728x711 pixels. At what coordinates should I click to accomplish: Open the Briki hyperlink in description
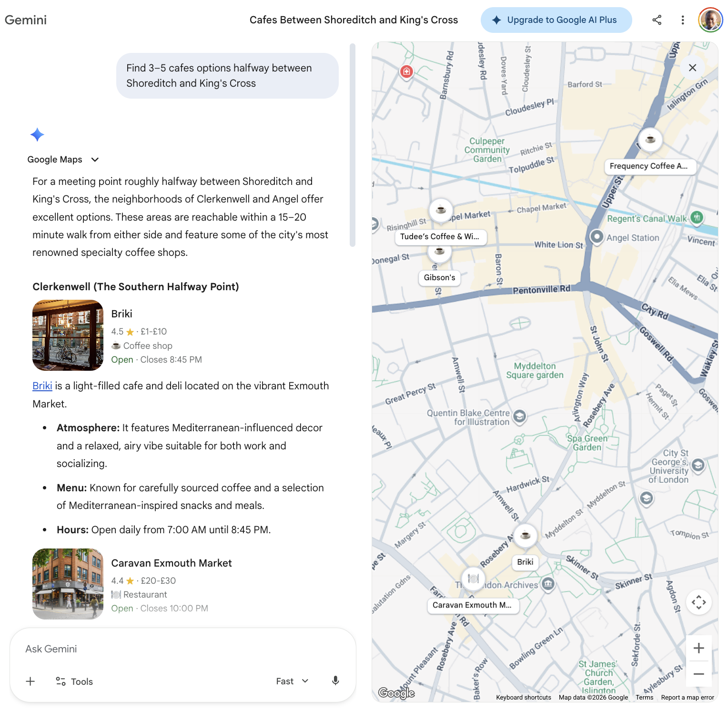click(x=42, y=386)
